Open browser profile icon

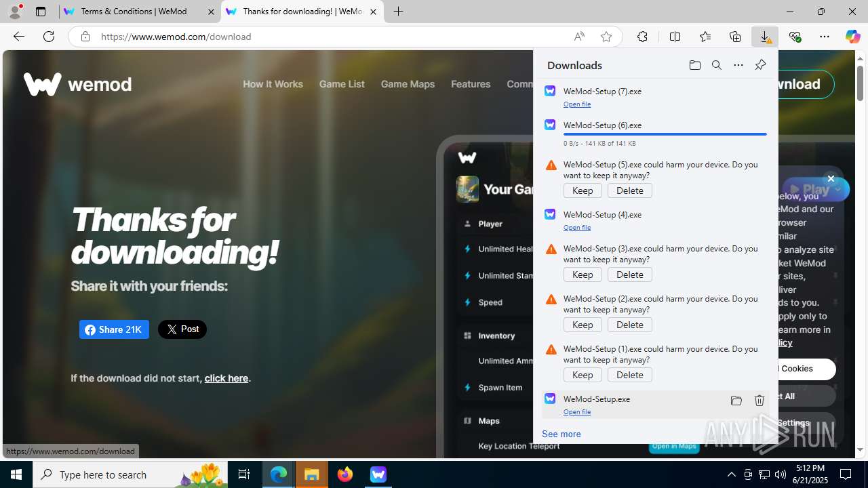[15, 12]
